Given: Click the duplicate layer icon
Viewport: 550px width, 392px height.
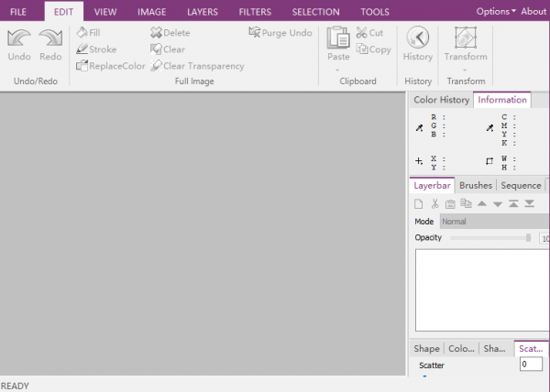Looking at the screenshot, I should click(x=467, y=203).
